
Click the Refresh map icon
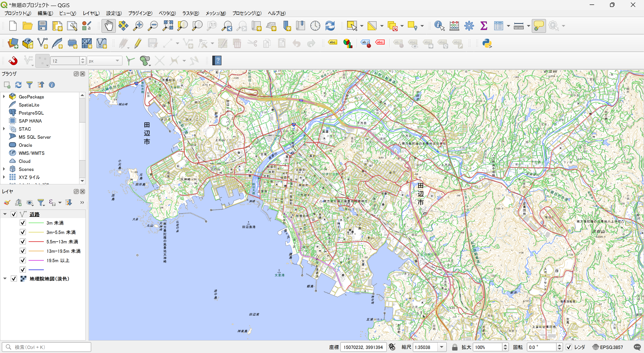tap(330, 26)
